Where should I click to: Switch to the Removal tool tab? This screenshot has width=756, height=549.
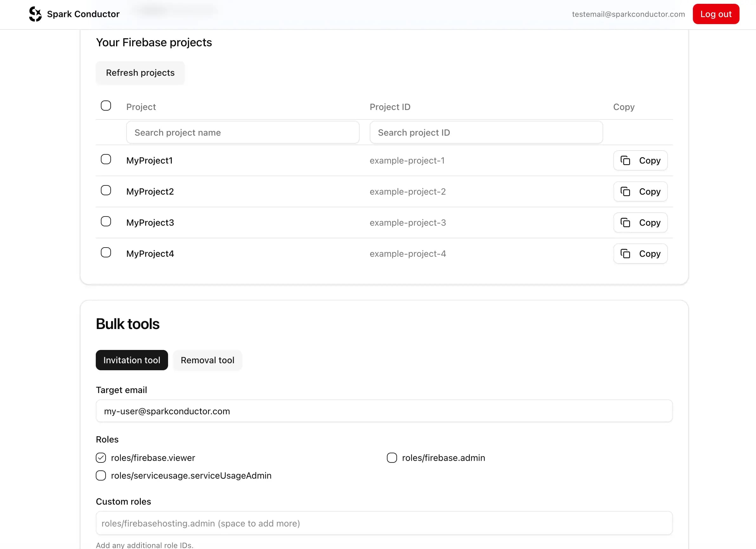207,360
